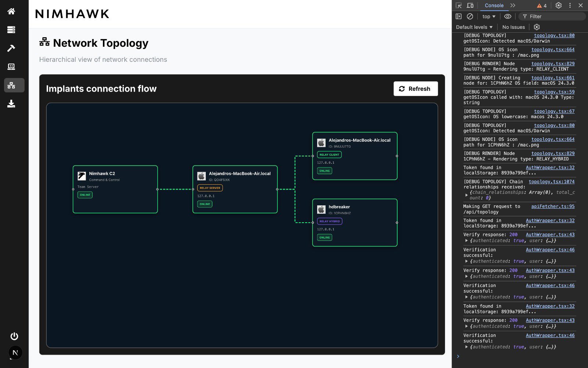Expand object under last Verification successful
Image resolution: width=588 pixels, height=368 pixels.
tap(466, 347)
